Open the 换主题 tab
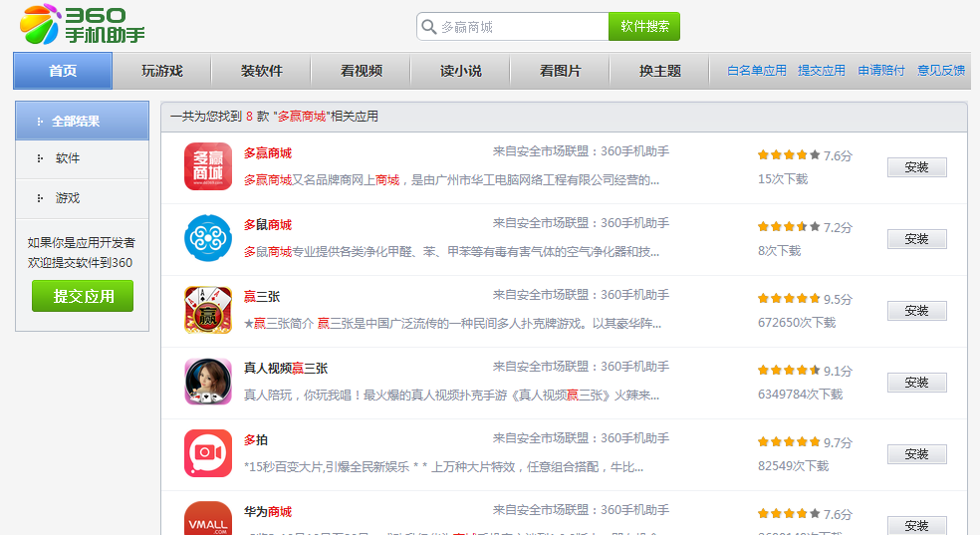Image resolution: width=980 pixels, height=535 pixels. (659, 71)
